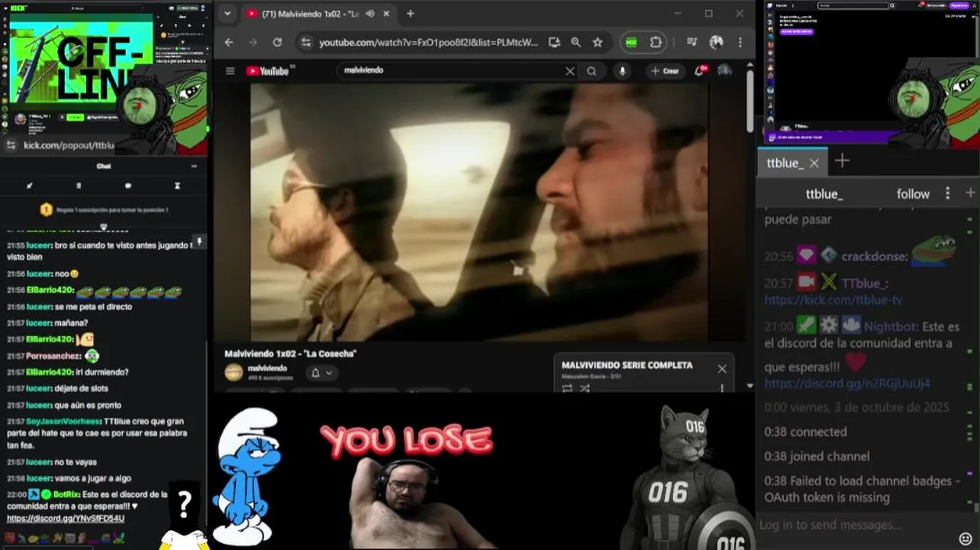Start YouTube voice search microphone
Viewport: 980px width, 550px height.
pos(623,71)
